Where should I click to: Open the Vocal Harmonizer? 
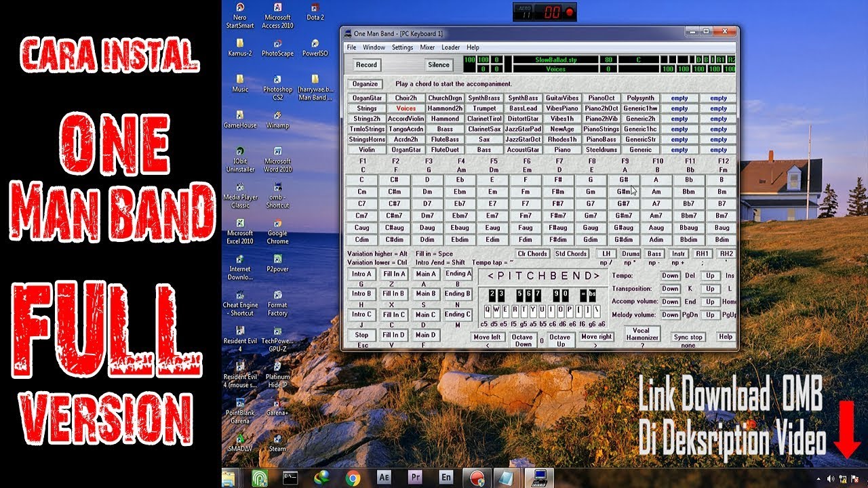(642, 333)
